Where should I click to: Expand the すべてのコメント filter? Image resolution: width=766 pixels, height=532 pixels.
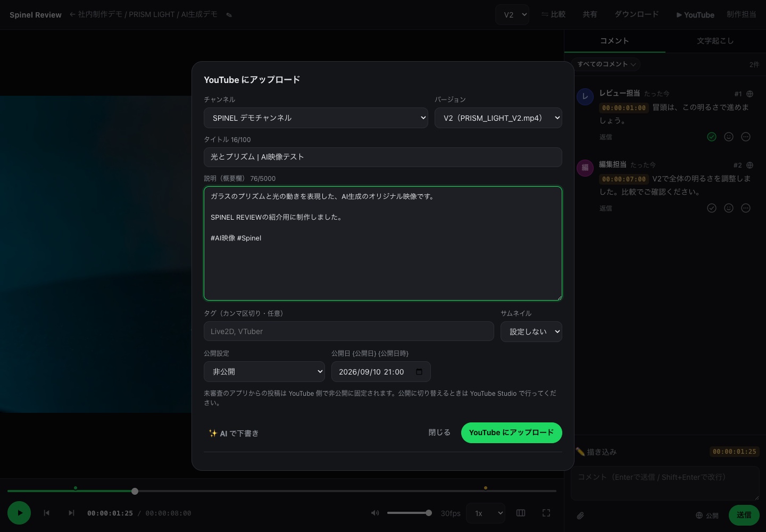point(606,64)
